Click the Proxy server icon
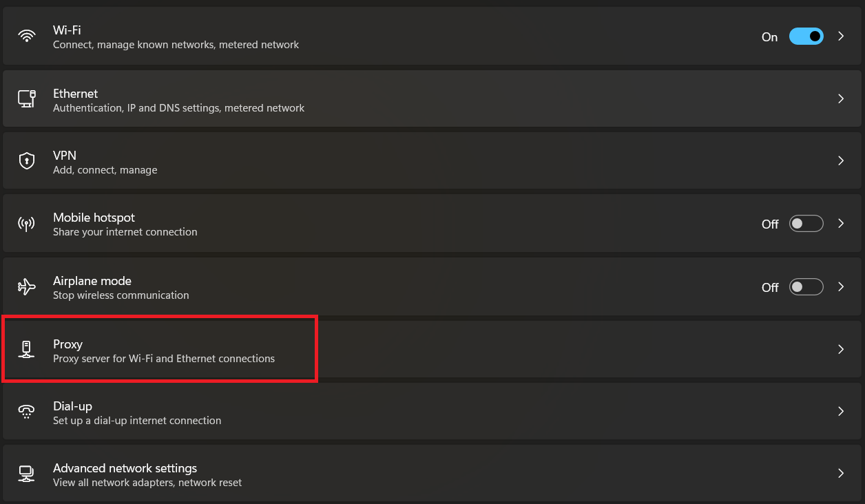This screenshot has height=504, width=865. (x=27, y=350)
